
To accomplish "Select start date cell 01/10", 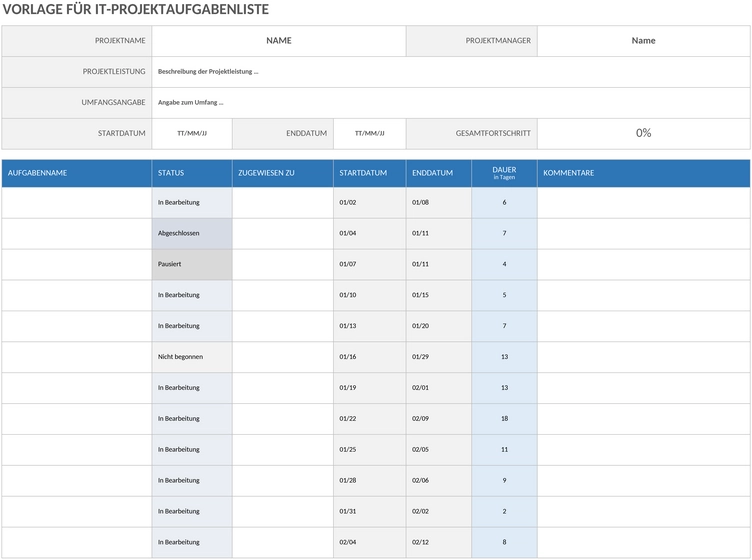I will click(369, 295).
